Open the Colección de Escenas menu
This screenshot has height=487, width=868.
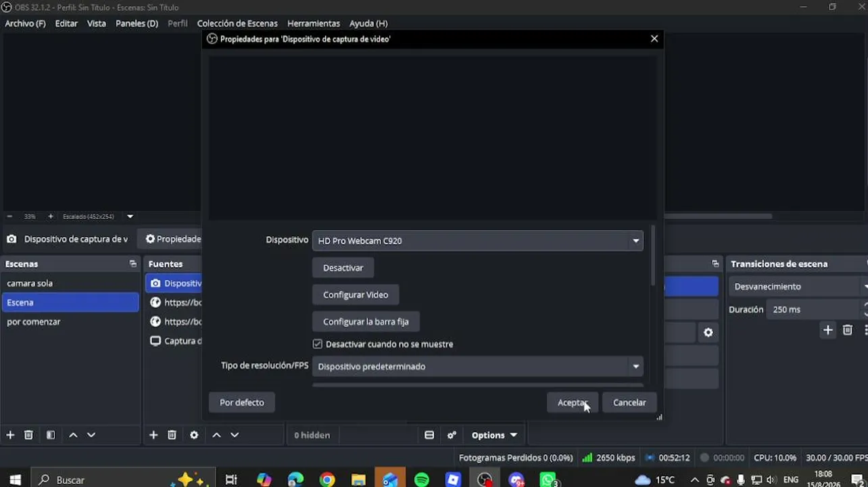pos(237,23)
